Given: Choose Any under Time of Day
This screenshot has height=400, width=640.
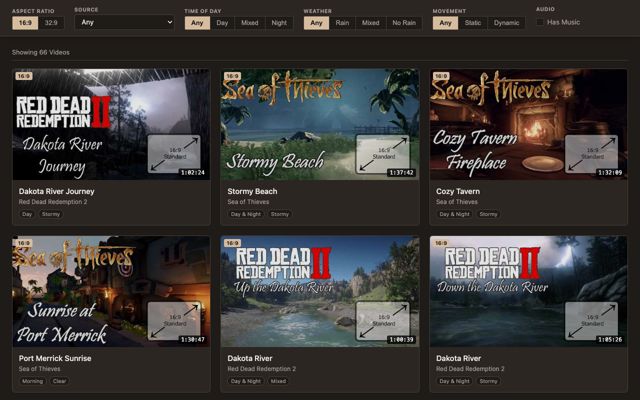Looking at the screenshot, I should 197,23.
